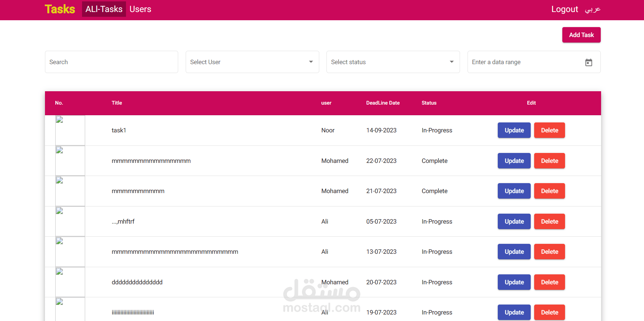The height and width of the screenshot is (321, 644).
Task: Click the Search input field
Action: (x=111, y=62)
